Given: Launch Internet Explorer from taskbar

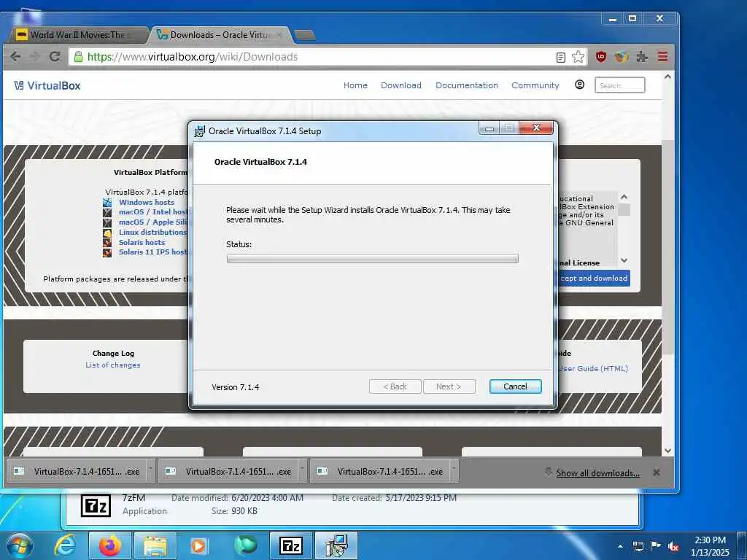Looking at the screenshot, I should [x=65, y=545].
